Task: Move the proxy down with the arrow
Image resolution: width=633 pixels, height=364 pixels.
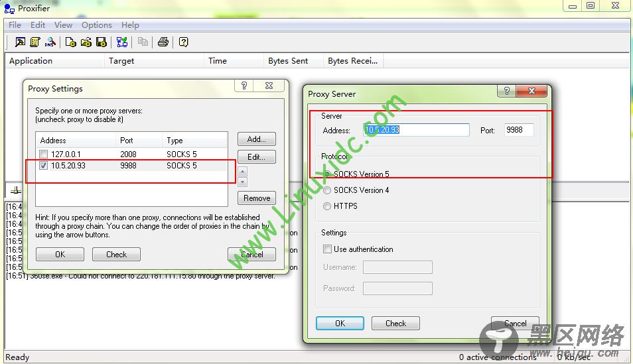Action: tap(242, 182)
